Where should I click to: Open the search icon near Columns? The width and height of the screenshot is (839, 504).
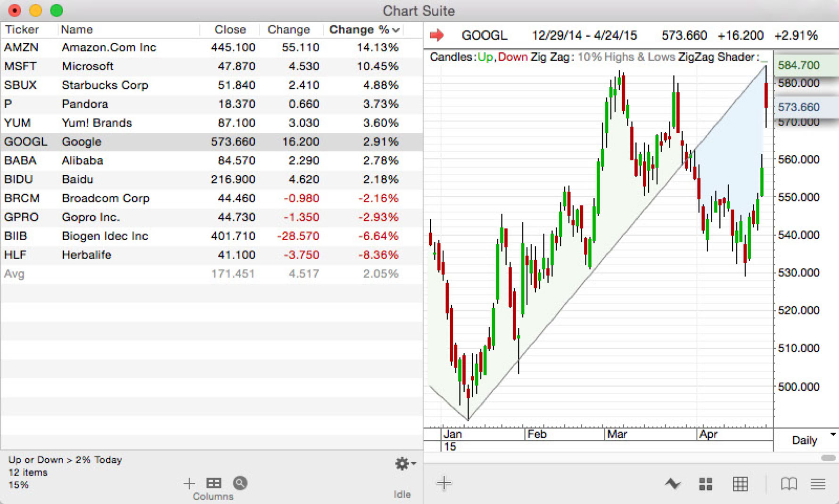(x=240, y=483)
